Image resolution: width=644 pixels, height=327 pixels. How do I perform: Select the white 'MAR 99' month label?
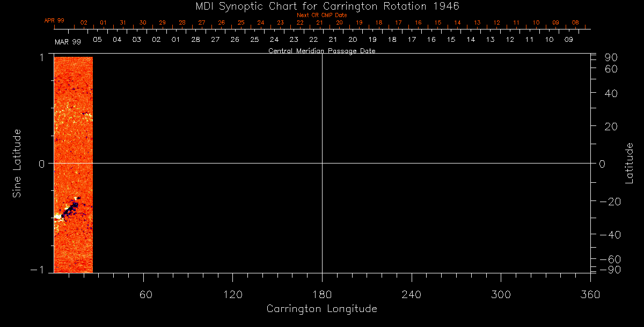(68, 41)
